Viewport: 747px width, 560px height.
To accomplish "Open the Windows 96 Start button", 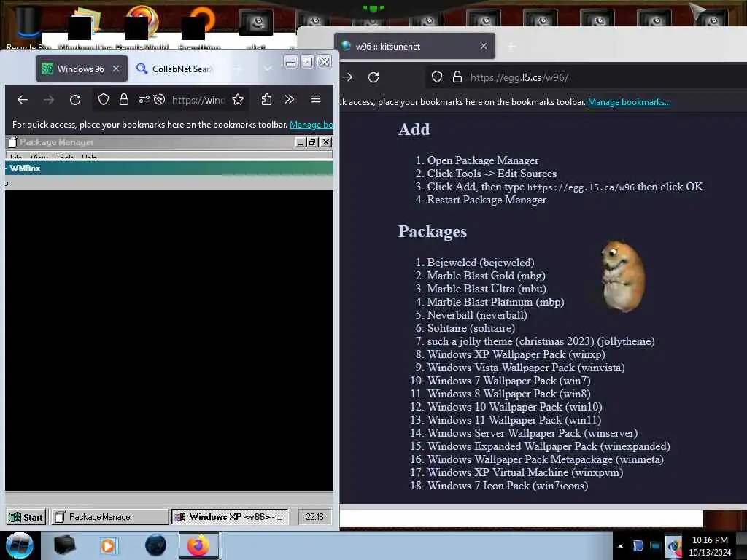I will coord(27,517).
